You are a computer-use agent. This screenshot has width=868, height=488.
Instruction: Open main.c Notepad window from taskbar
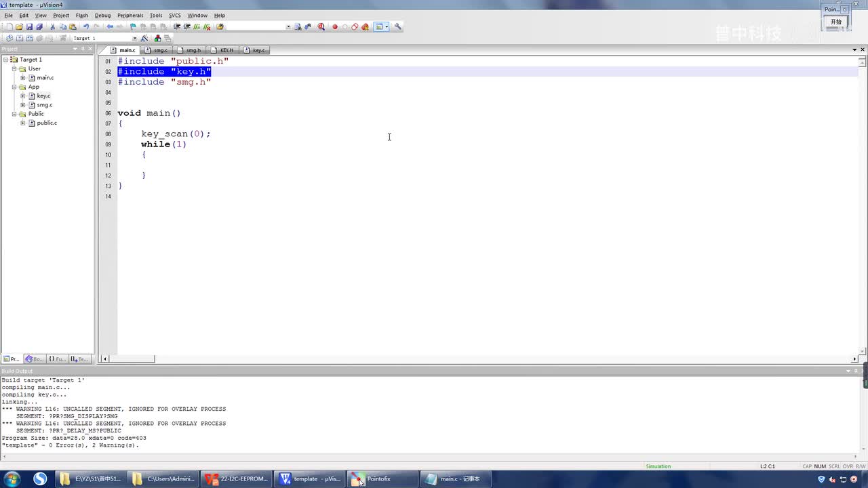(x=456, y=479)
